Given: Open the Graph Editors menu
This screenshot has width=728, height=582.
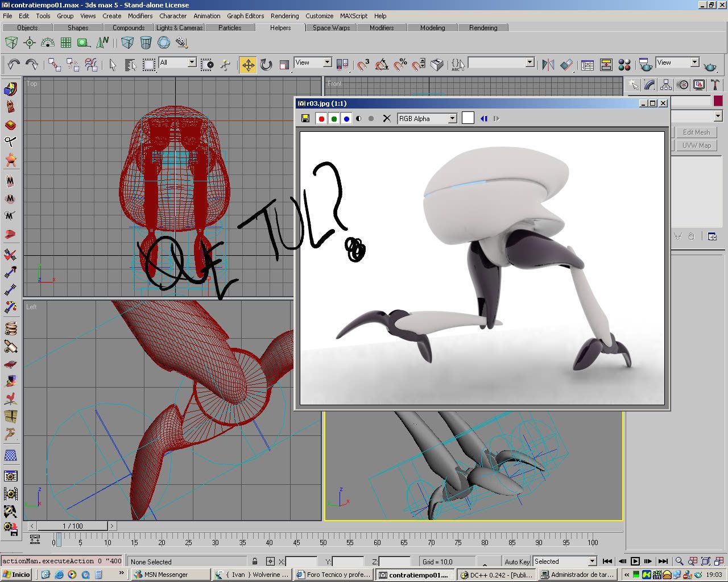Looking at the screenshot, I should 246,16.
